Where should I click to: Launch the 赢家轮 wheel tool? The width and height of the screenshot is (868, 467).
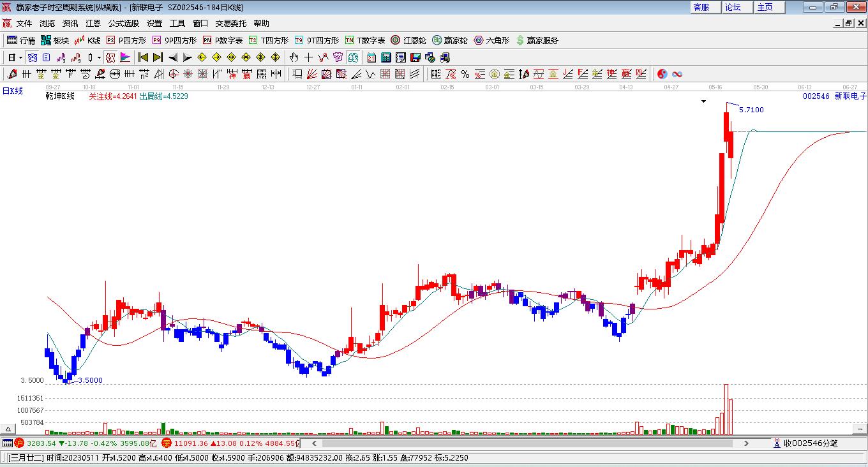point(450,40)
